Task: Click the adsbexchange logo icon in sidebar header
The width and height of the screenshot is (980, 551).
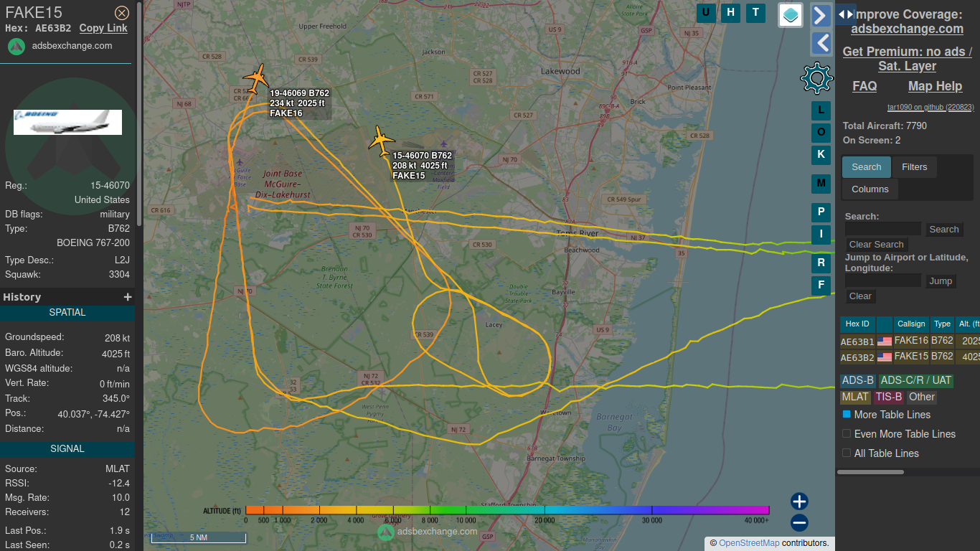Action: coord(17,46)
